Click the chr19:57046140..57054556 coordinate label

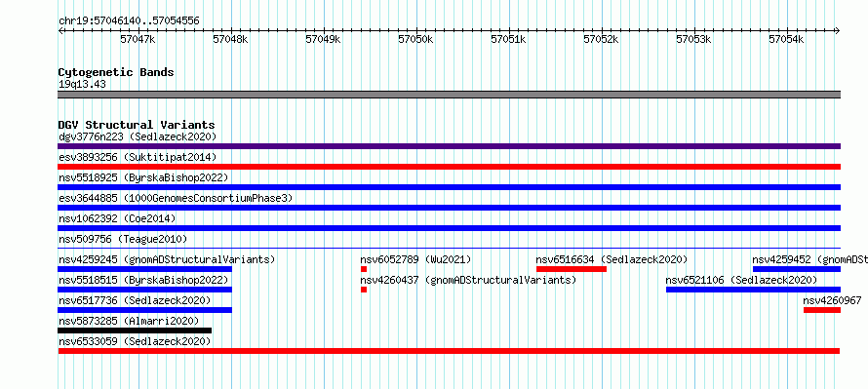click(x=129, y=21)
